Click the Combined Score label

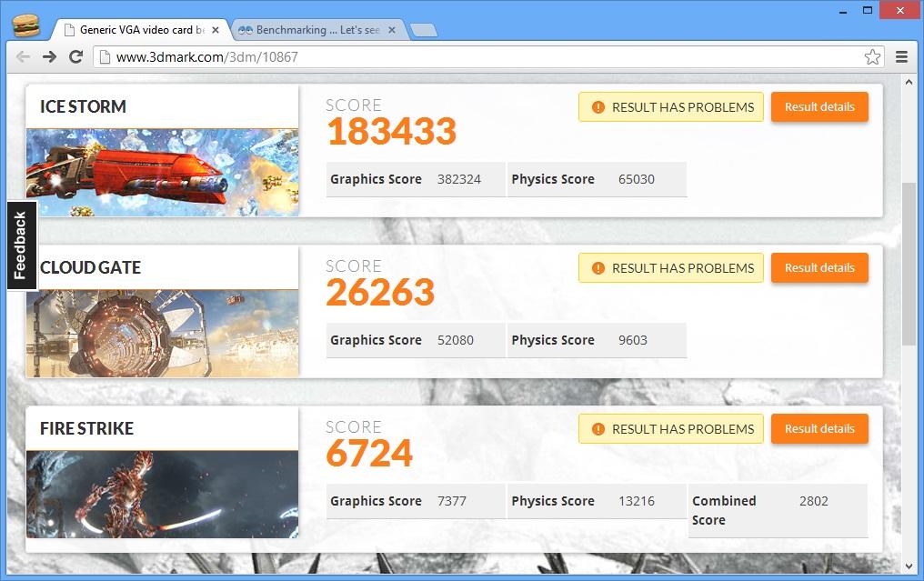[724, 510]
